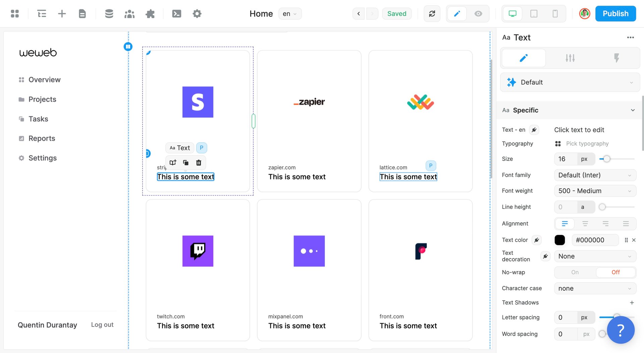The width and height of the screenshot is (644, 353).
Task: Set text alignment to justify
Action: point(626,224)
